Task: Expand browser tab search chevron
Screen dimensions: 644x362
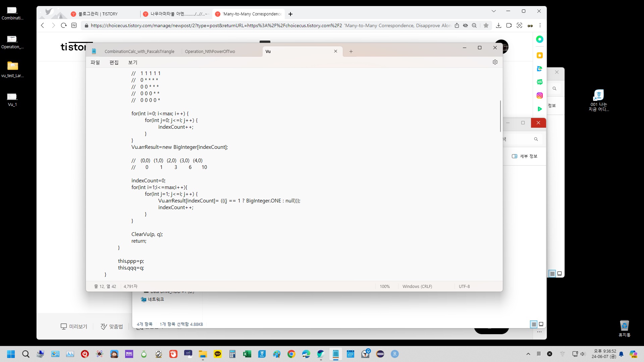Action: point(493,11)
